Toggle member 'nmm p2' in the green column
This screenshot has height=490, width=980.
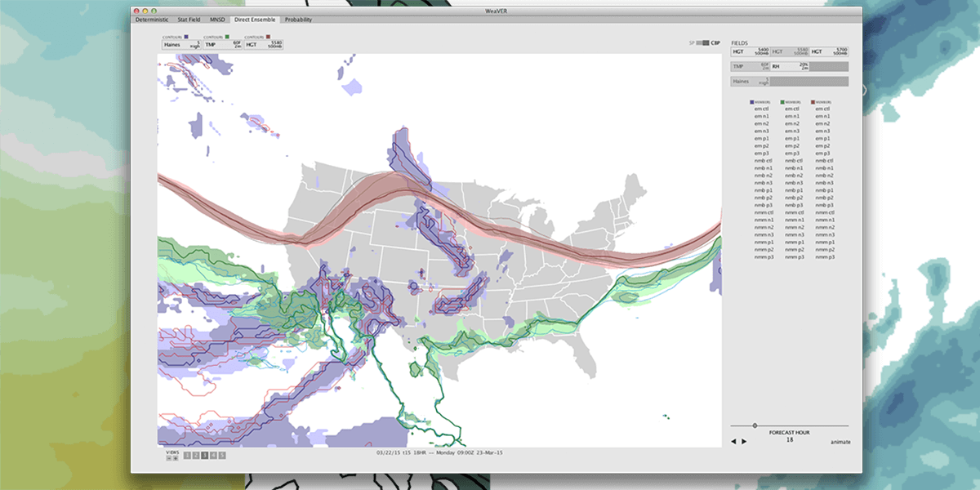point(793,250)
